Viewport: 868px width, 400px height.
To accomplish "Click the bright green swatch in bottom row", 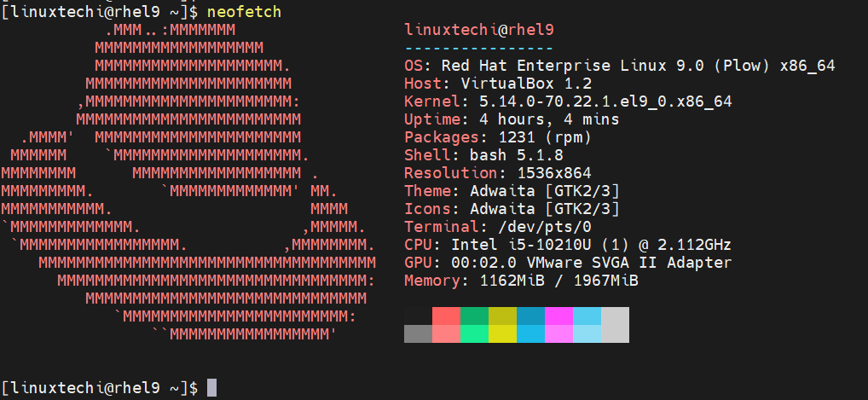I will coord(474,333).
